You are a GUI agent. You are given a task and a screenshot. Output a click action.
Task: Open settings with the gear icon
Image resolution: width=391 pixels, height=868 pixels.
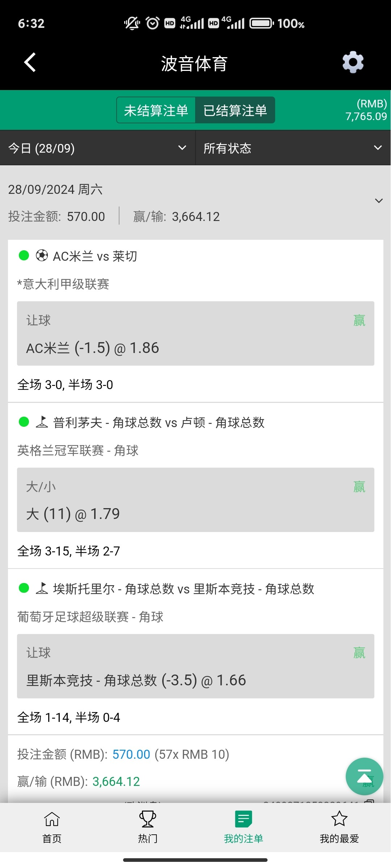353,63
